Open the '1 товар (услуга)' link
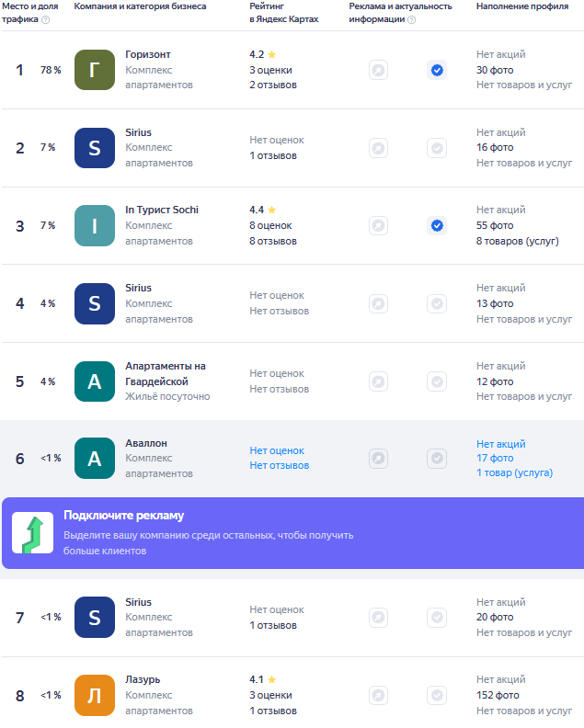Viewport: 584px width, 728px height. point(514,472)
